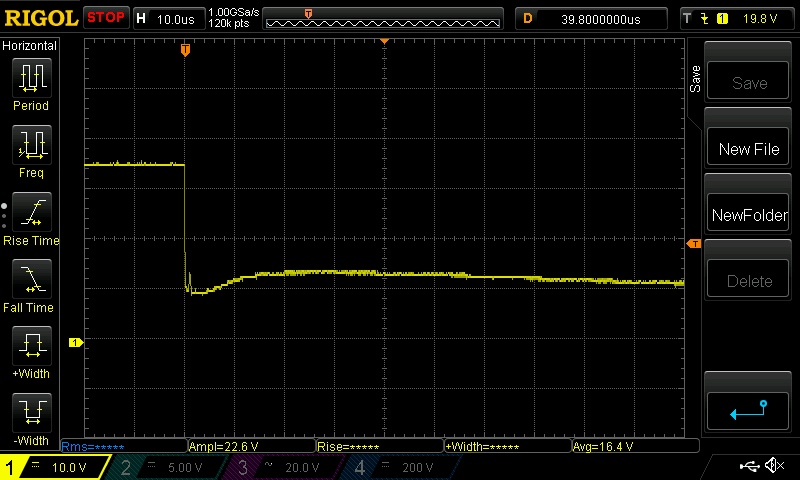
Task: Click the horizontal timebase 10.0us readout
Action: click(166, 19)
